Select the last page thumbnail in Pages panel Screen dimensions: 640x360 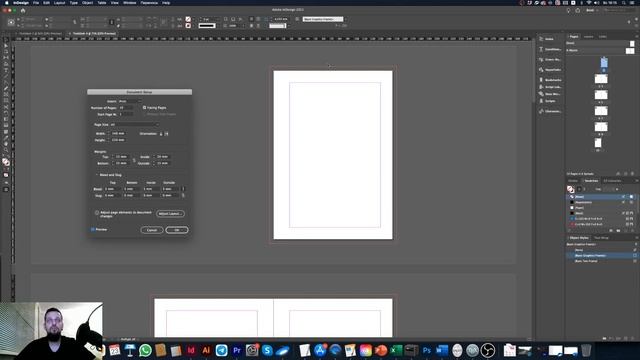(598, 143)
